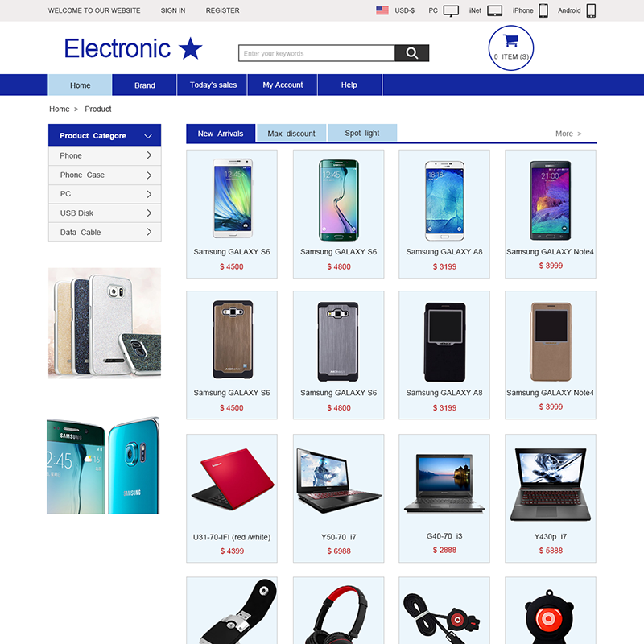Click the blue star logo

pos(191,48)
